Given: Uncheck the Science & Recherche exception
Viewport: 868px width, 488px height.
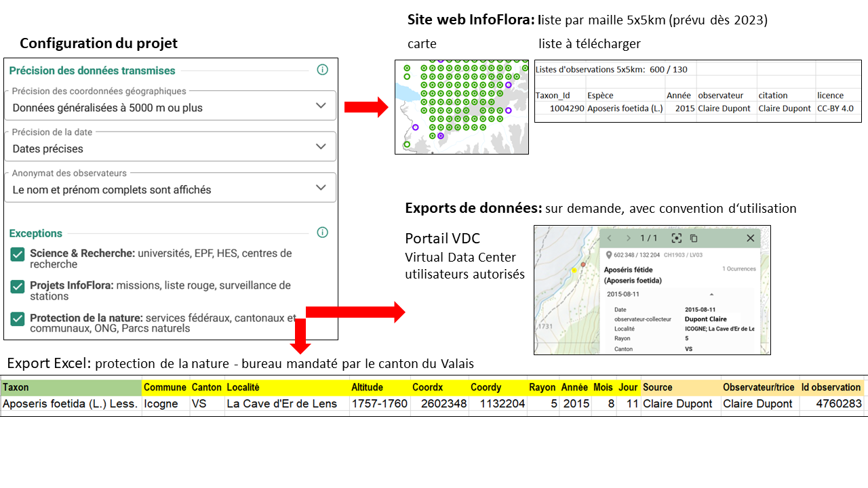Looking at the screenshot, I should tap(18, 255).
